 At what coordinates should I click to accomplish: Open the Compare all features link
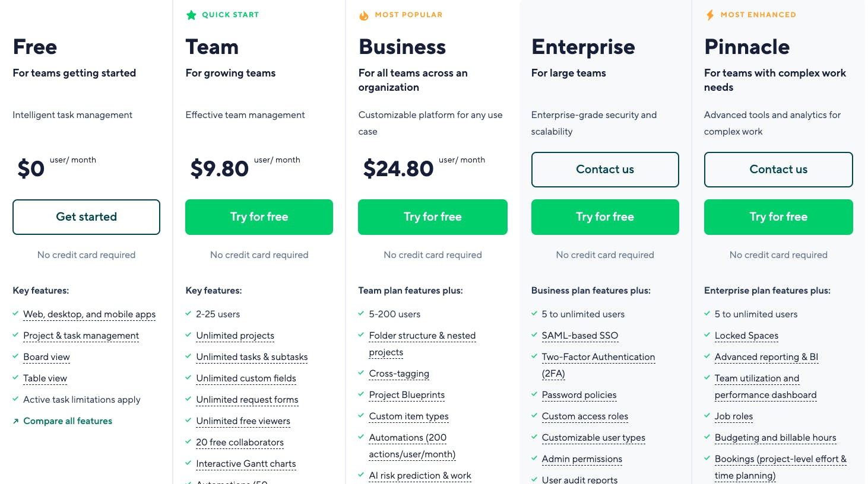67,421
